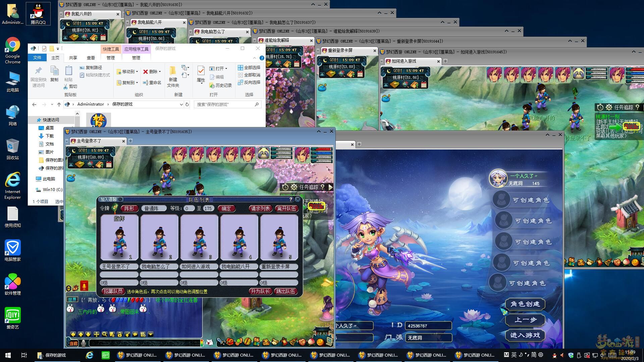Open 属性 properties icon
644x362 pixels.
click(x=201, y=74)
